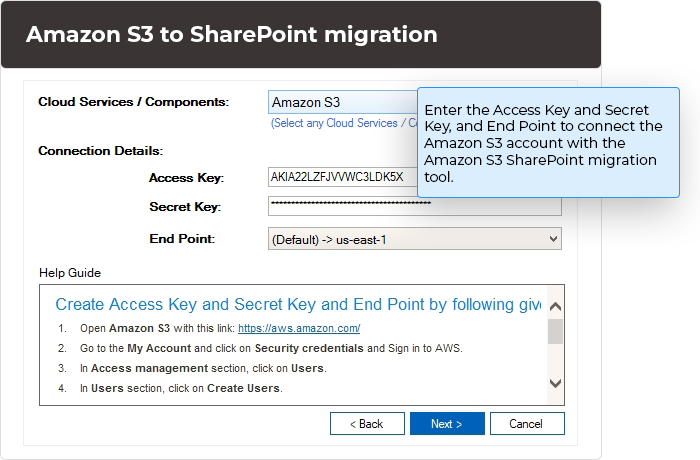
Task: Click step 4 'click on Create Users' text
Action: [x=181, y=389]
